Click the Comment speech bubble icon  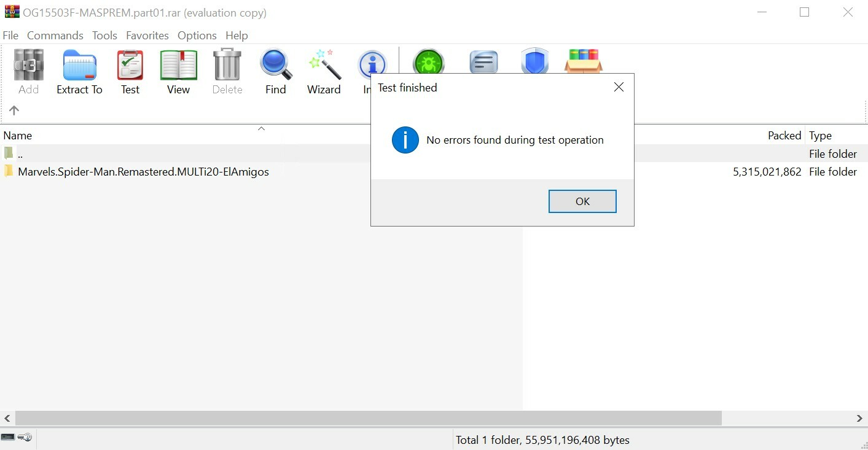(483, 61)
